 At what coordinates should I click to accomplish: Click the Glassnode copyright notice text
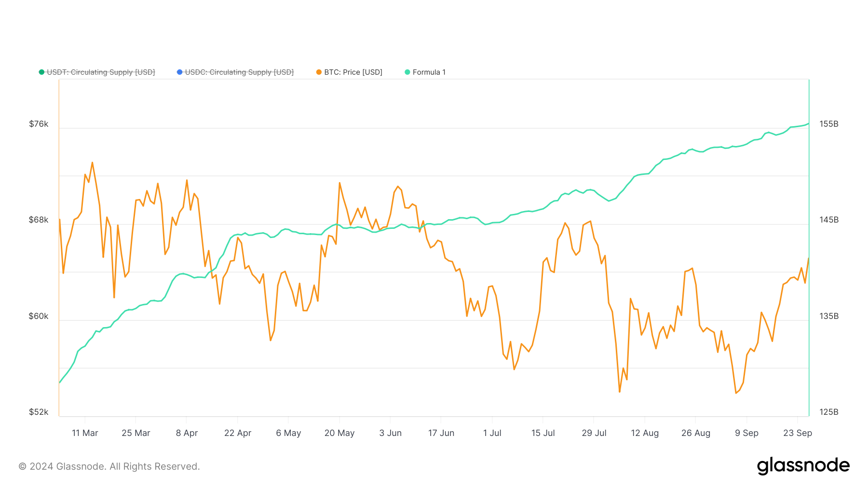(x=109, y=466)
